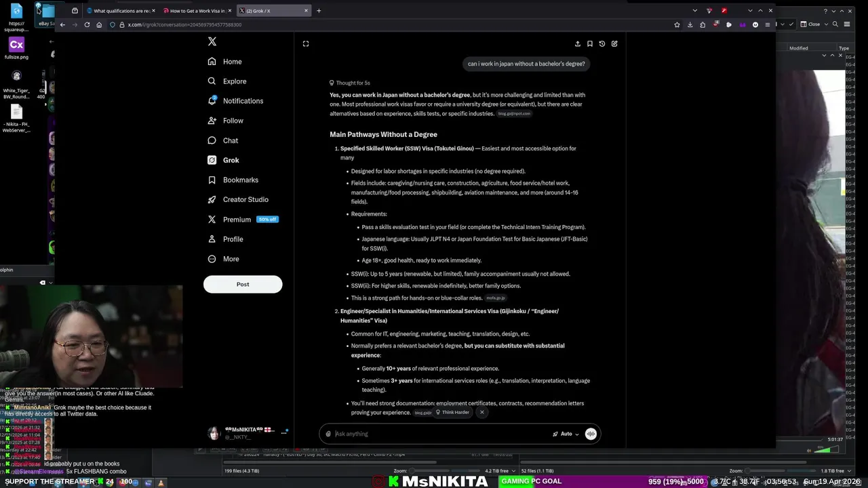Bookmark page with star icon
This screenshot has width=868, height=488.
pos(677,24)
